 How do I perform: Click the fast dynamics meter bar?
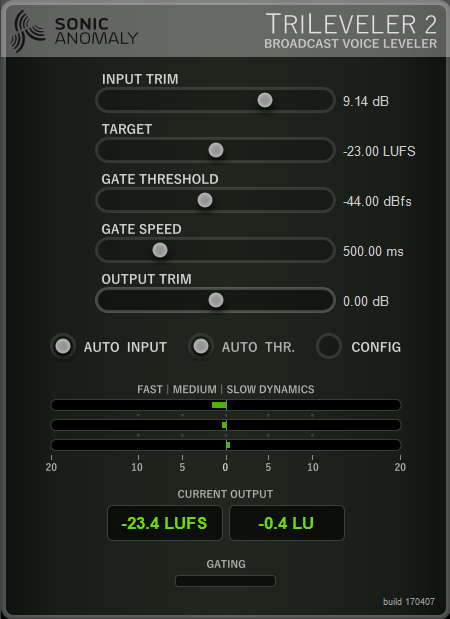[x=226, y=405]
